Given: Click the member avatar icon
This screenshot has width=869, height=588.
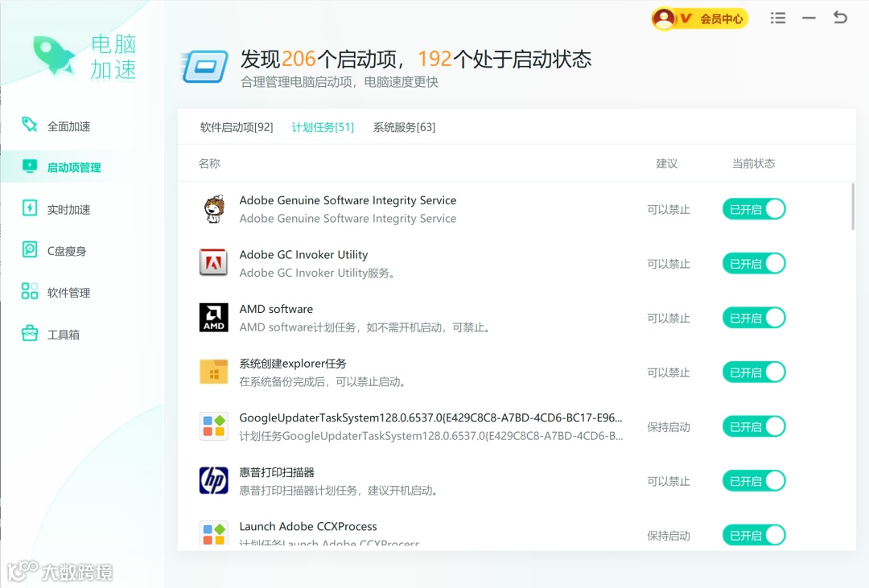Looking at the screenshot, I should pyautogui.click(x=663, y=19).
